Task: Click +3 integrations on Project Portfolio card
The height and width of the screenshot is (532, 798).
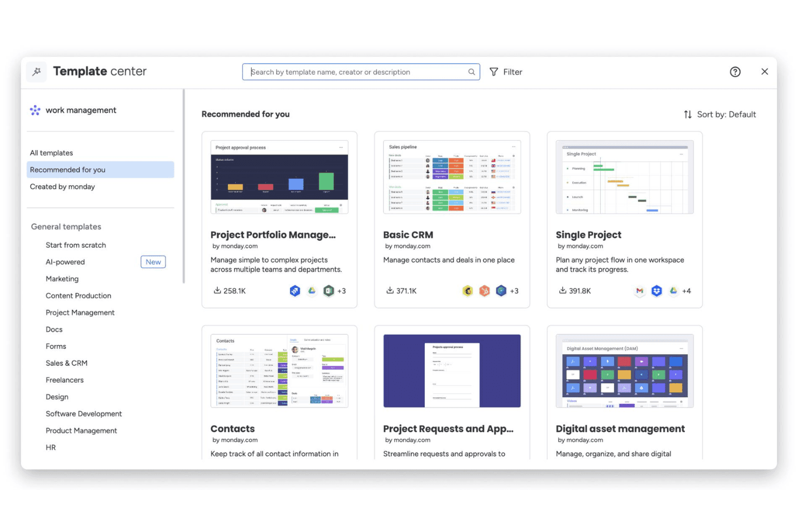Action: 341,291
